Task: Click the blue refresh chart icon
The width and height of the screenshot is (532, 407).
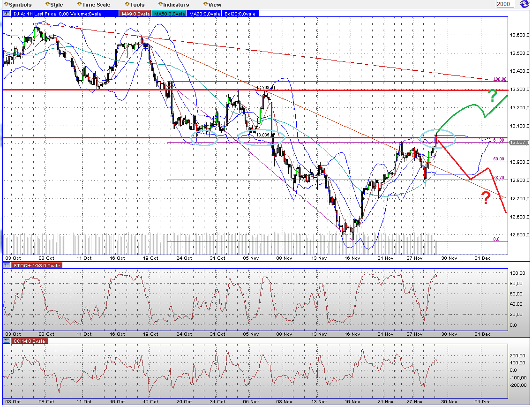Action: pyautogui.click(x=524, y=4)
